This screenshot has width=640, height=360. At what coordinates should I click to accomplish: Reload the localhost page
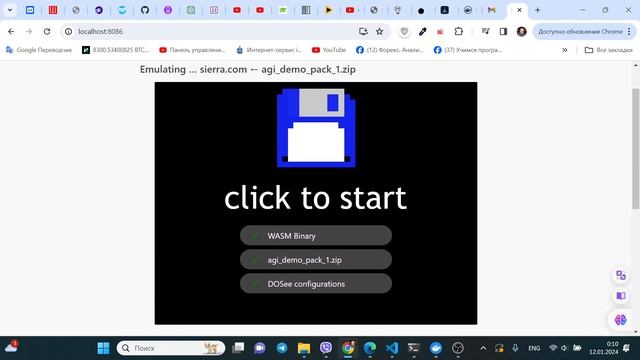tap(47, 31)
